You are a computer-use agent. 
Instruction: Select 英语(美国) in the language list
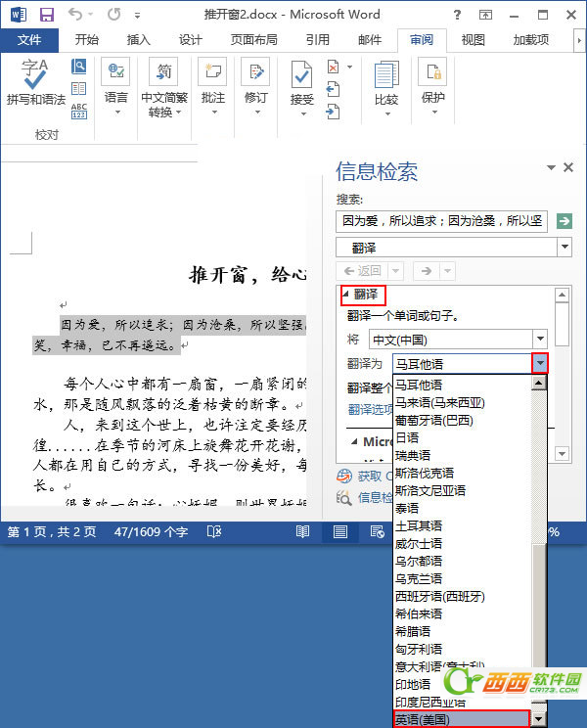tap(462, 719)
